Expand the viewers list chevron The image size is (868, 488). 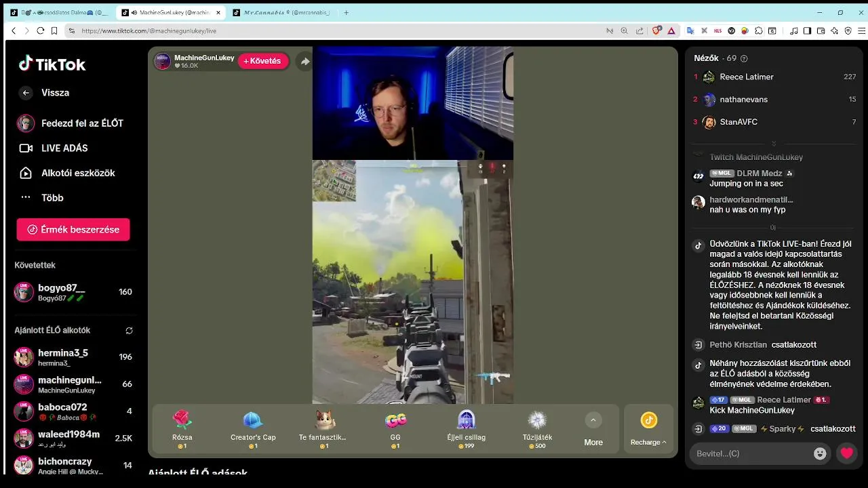(774, 143)
